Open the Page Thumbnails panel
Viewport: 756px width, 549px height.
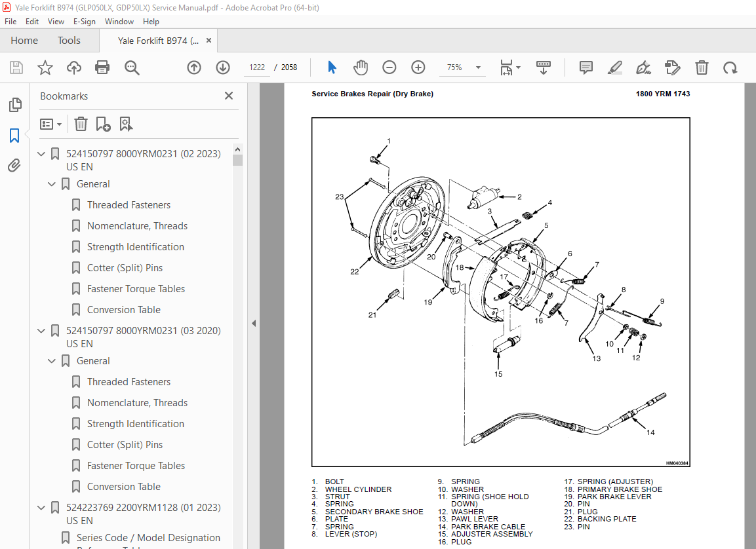click(15, 105)
